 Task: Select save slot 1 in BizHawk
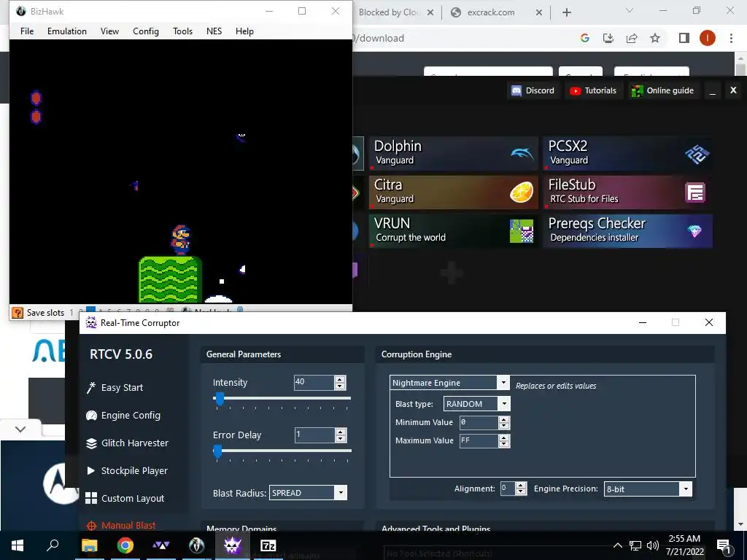pyautogui.click(x=71, y=313)
